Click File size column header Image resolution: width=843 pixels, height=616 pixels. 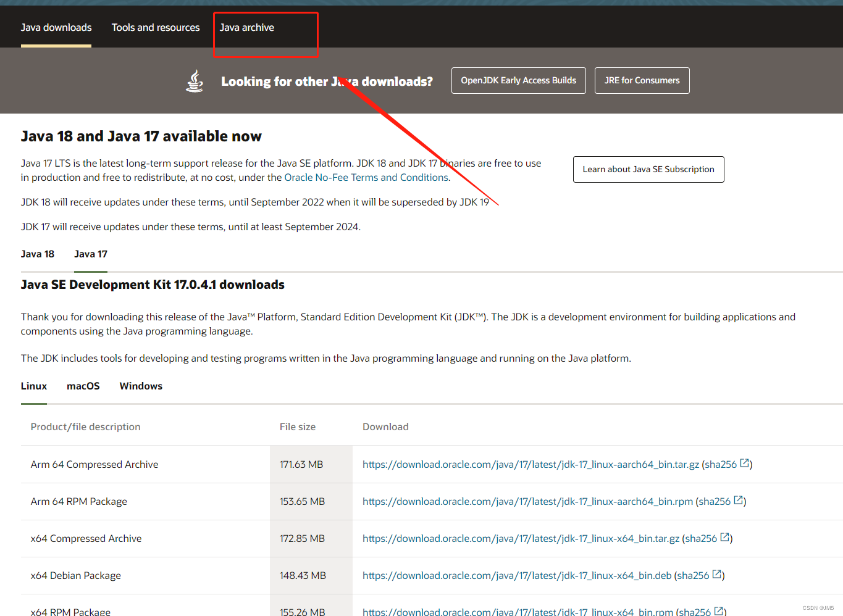pyautogui.click(x=298, y=427)
